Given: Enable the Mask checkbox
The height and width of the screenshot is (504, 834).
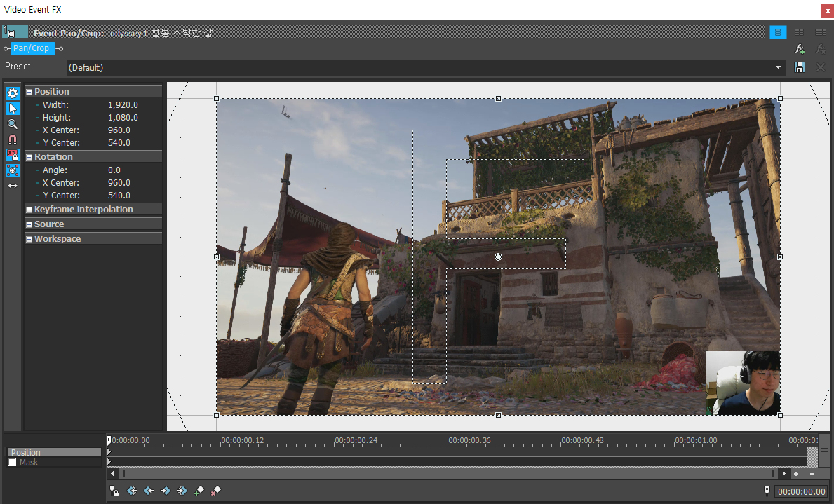Looking at the screenshot, I should [x=12, y=463].
